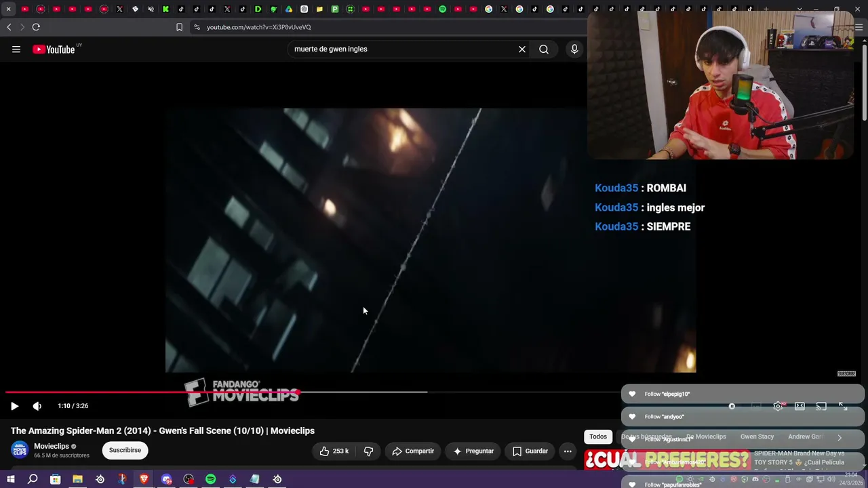Switch to the Spotify browser tab
Image resolution: width=868 pixels, height=488 pixels.
pos(442,9)
